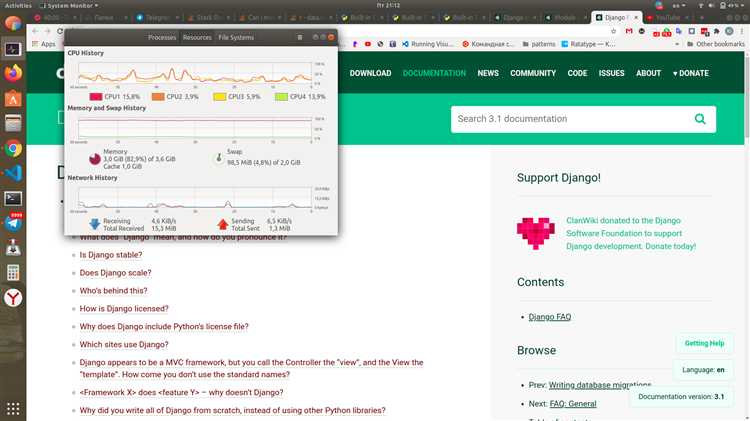Open link Is Django stable?

(x=110, y=255)
